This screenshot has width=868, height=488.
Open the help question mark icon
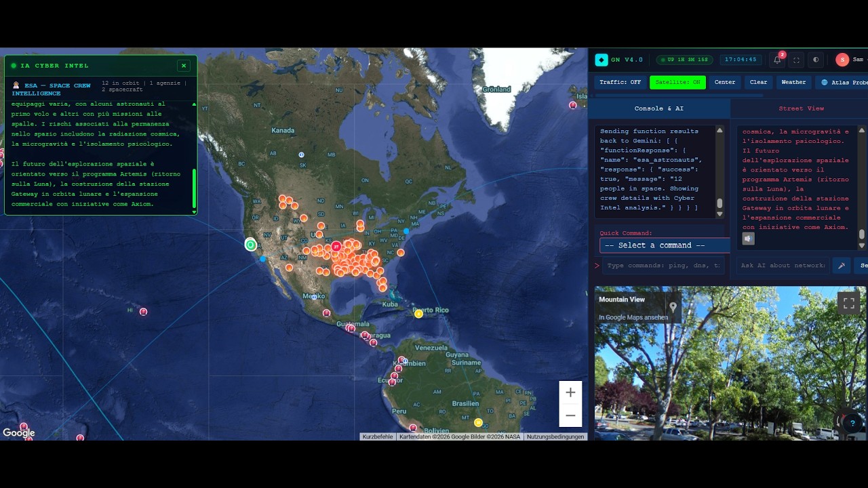[852, 424]
